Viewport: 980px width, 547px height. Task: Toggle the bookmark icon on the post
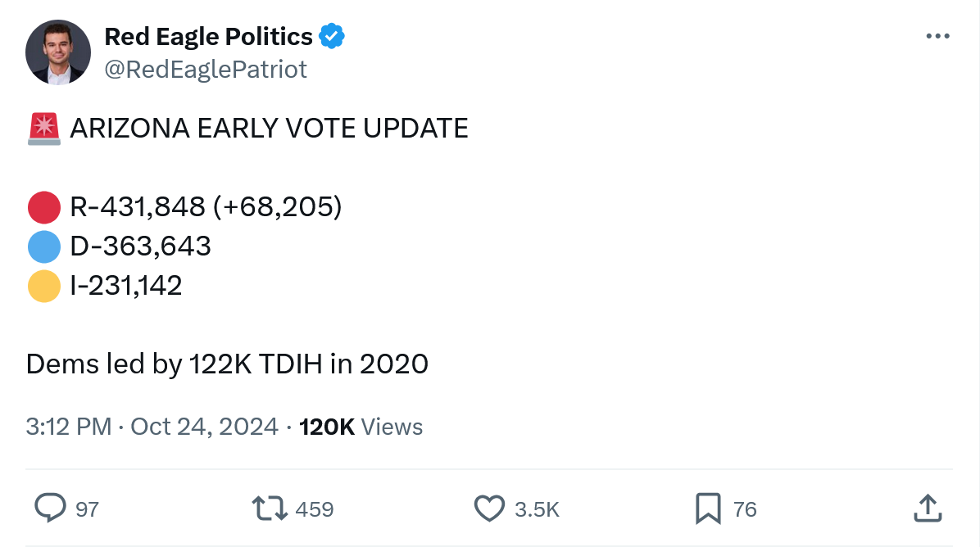[x=707, y=509]
